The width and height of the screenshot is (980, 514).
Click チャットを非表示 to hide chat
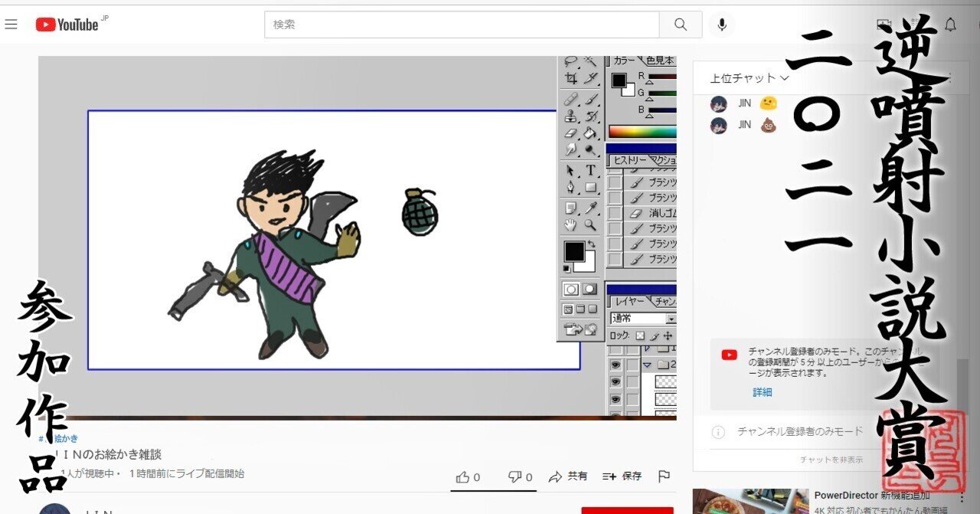(x=831, y=460)
